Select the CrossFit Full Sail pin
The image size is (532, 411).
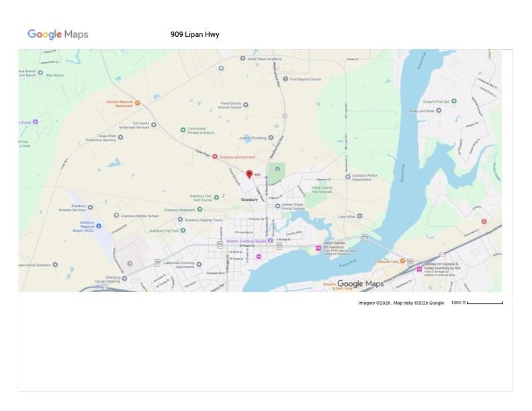coord(454,101)
